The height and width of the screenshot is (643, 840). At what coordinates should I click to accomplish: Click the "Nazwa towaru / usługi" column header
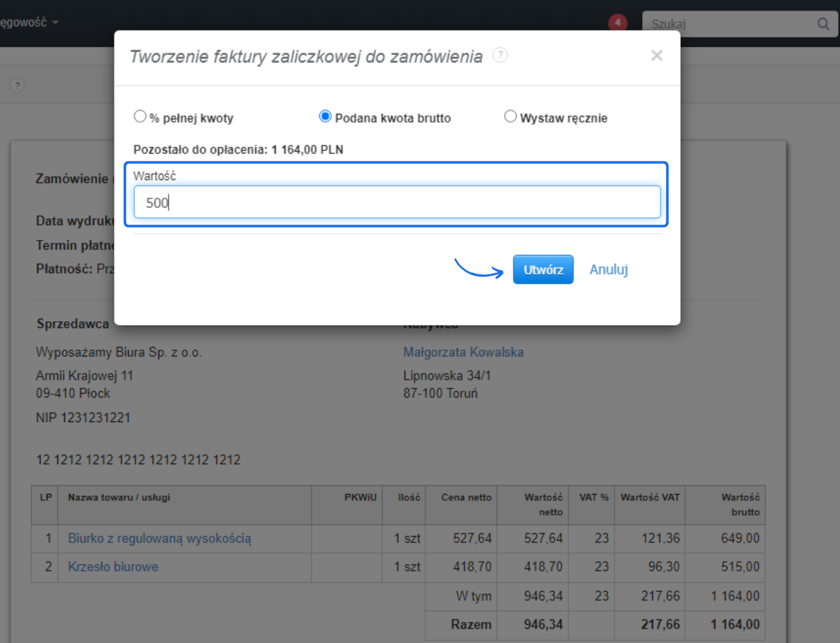[119, 497]
